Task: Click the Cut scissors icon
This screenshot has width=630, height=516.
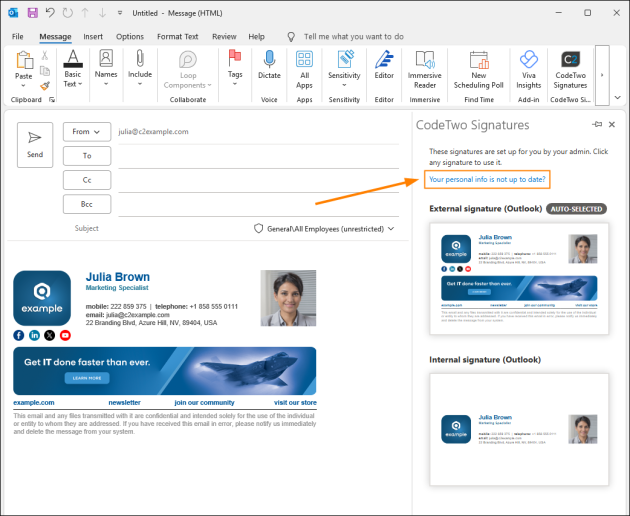Action: pyautogui.click(x=45, y=55)
